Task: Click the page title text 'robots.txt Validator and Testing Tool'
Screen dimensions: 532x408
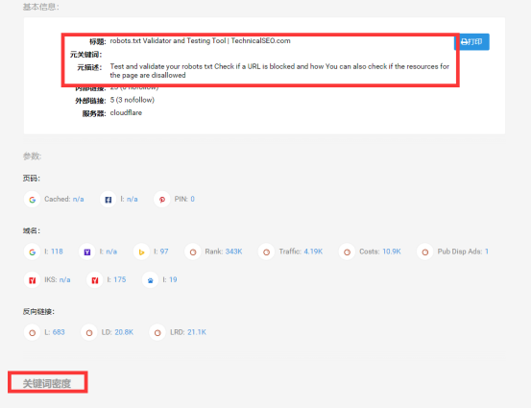Action: (168, 40)
